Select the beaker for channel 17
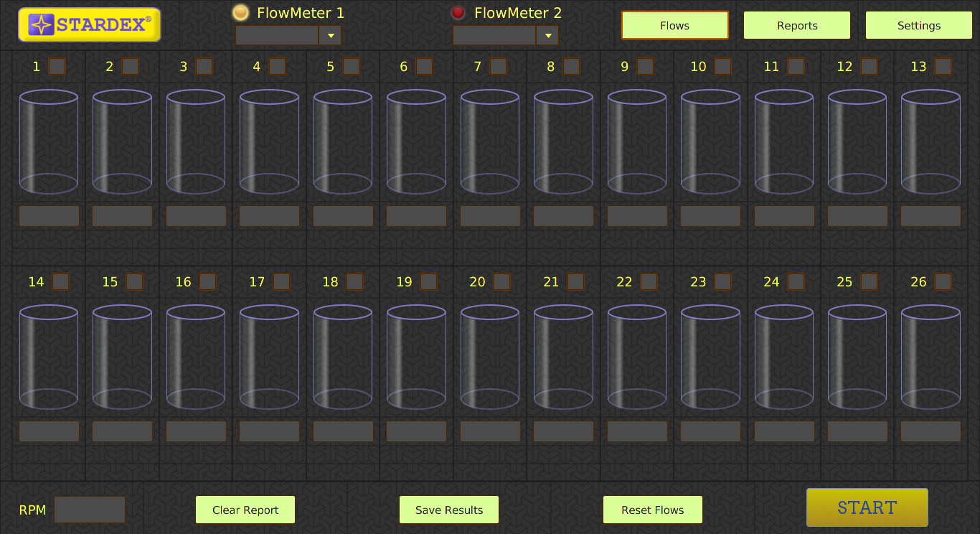 click(269, 357)
